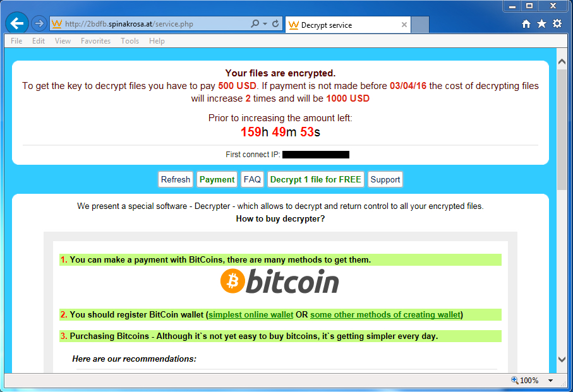Expand the address bar dropdown arrow
The width and height of the screenshot is (573, 392).
265,24
